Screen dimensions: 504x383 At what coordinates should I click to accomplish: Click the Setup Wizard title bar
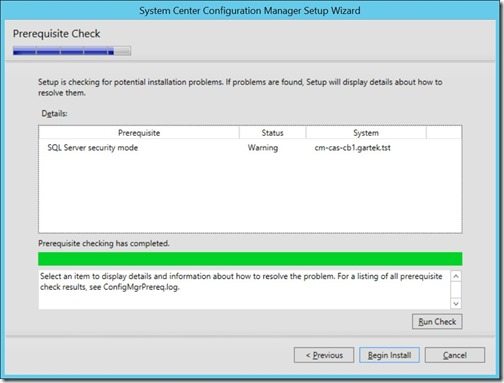pyautogui.click(x=250, y=11)
